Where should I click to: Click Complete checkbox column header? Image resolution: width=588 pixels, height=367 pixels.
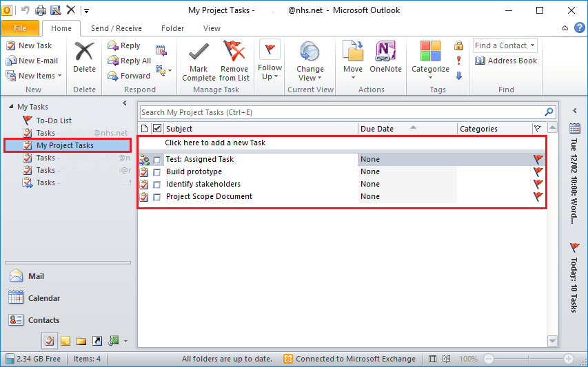(157, 129)
